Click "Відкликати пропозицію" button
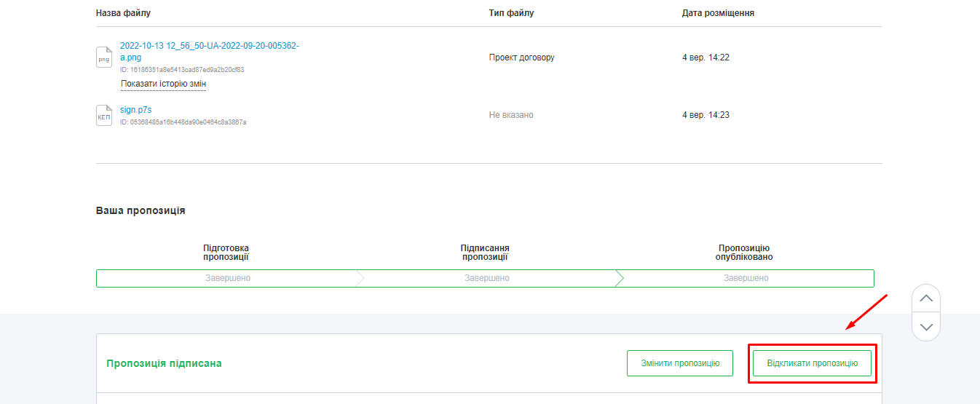Viewport: 980px width, 404px height. click(812, 363)
